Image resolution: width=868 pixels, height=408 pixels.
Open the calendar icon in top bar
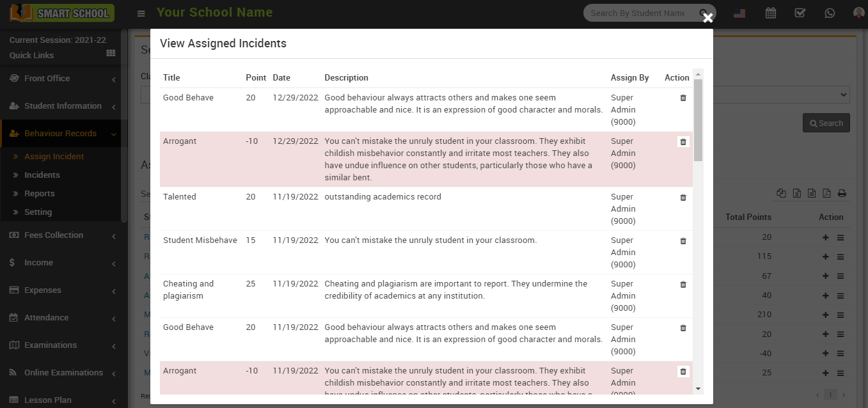(x=770, y=13)
